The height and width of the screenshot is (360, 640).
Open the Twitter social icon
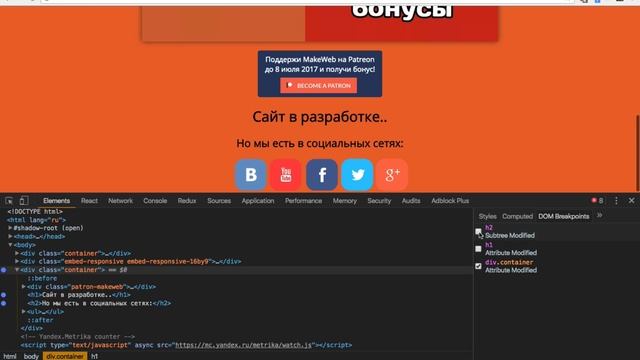(x=357, y=175)
